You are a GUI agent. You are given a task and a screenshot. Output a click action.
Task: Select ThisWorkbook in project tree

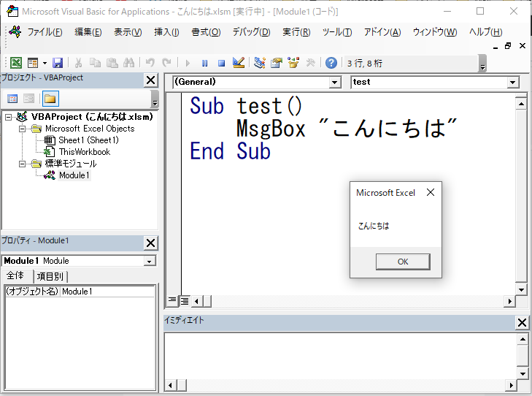(x=85, y=152)
